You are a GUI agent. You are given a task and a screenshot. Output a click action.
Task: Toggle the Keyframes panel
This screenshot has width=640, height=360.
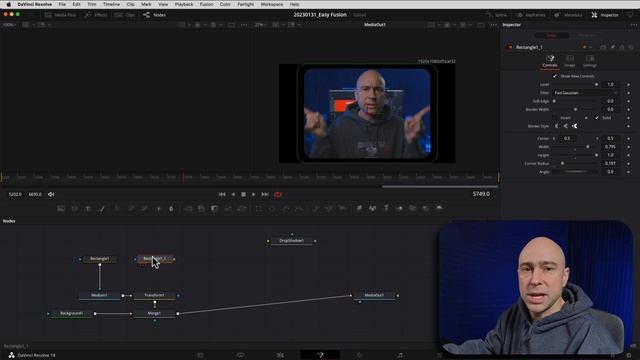[x=531, y=15]
